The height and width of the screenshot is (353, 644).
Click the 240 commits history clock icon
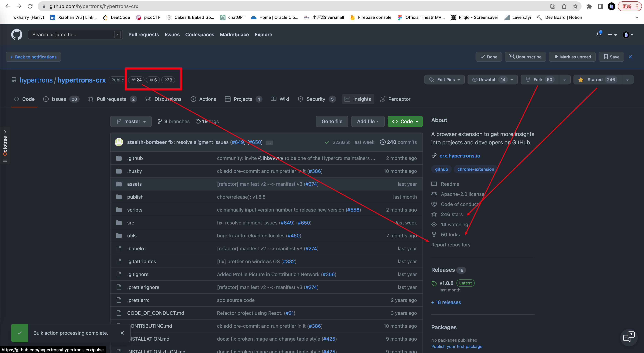pyautogui.click(x=383, y=142)
